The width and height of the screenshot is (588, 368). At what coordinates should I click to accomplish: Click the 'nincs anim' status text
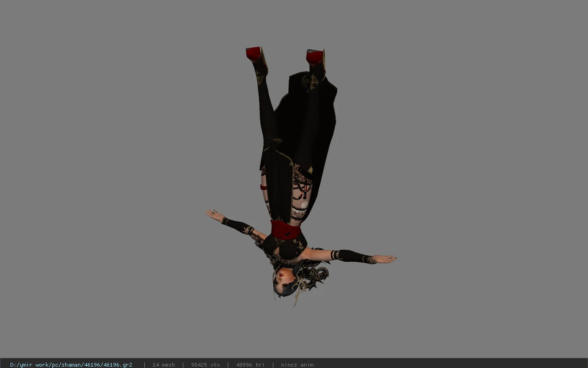(297, 365)
